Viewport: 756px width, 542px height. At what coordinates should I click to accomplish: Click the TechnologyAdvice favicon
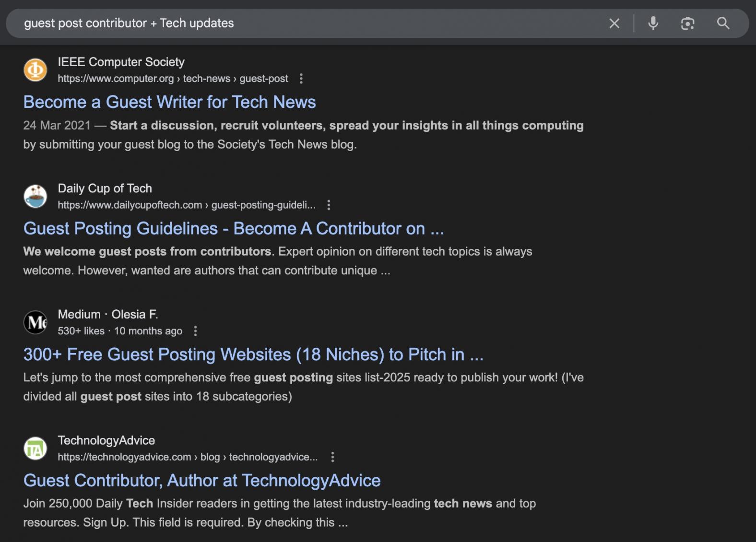35,448
